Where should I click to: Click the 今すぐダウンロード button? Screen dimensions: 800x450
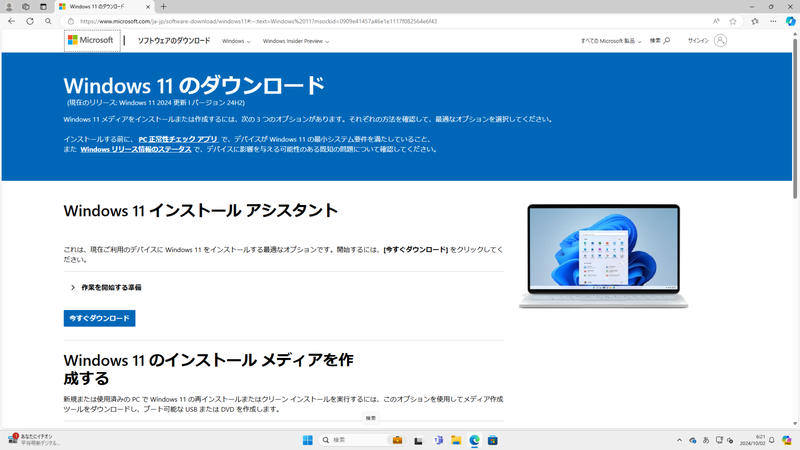click(x=99, y=318)
